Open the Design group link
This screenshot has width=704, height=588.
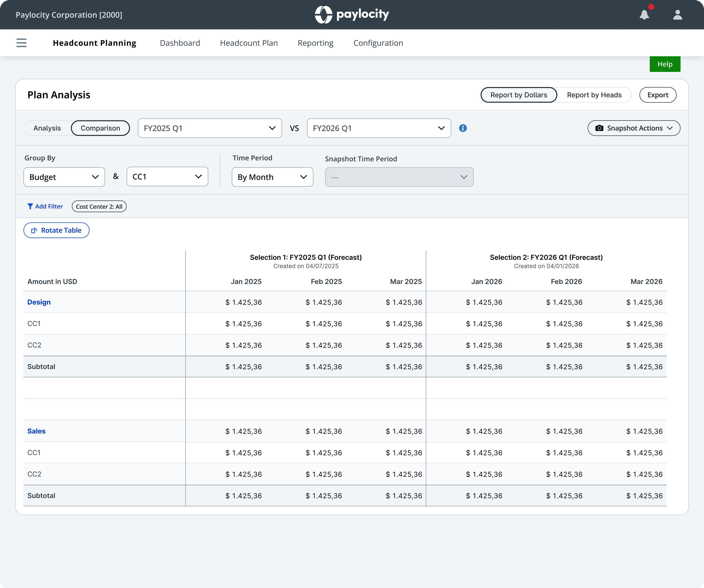point(39,302)
